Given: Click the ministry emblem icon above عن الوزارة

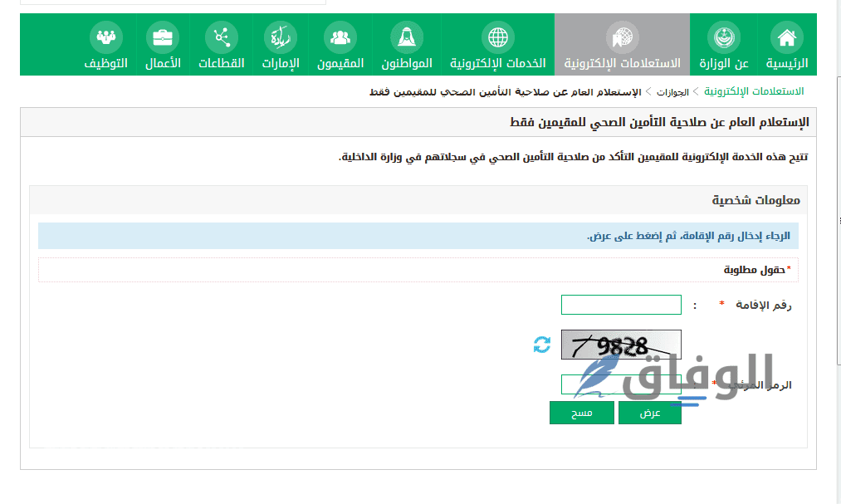Looking at the screenshot, I should click(724, 37).
